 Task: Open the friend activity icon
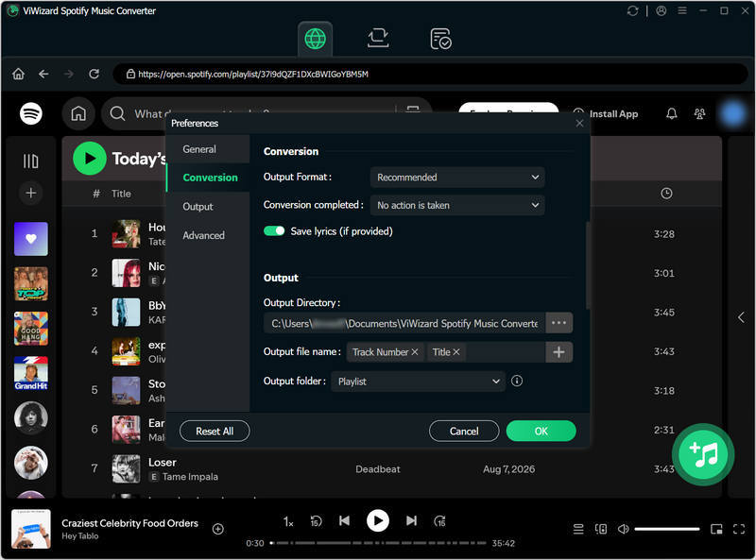click(x=699, y=113)
